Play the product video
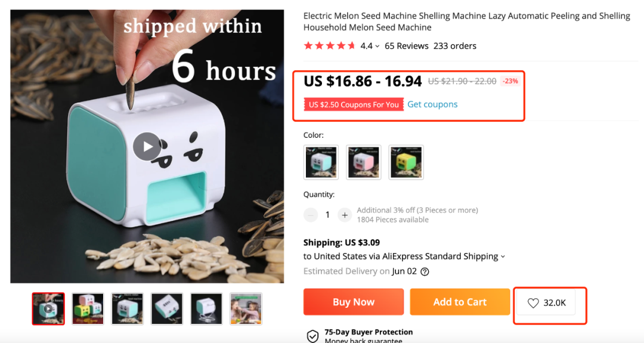The image size is (644, 343). (147, 147)
